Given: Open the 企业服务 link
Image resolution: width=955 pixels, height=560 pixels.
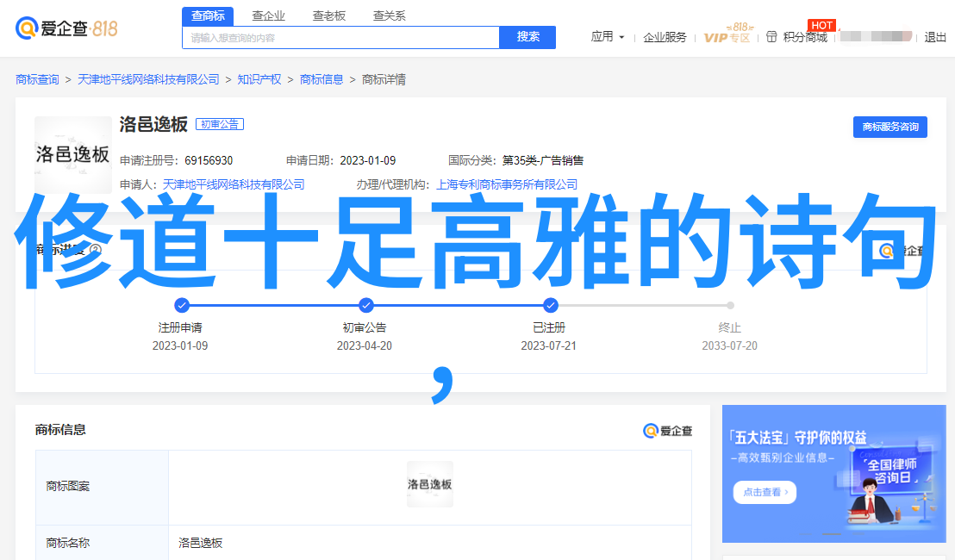Looking at the screenshot, I should pos(665,38).
